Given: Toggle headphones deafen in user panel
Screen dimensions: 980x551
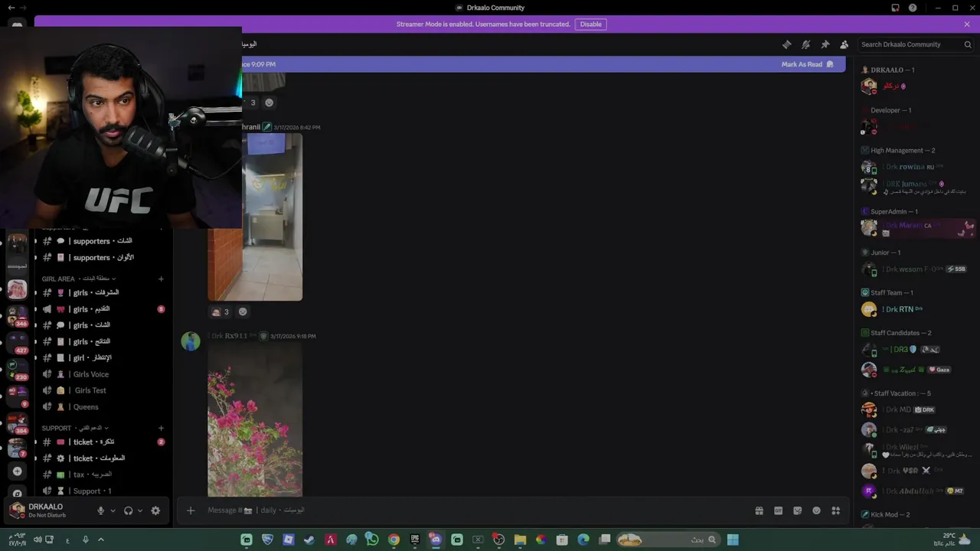Looking at the screenshot, I should click(x=128, y=510).
